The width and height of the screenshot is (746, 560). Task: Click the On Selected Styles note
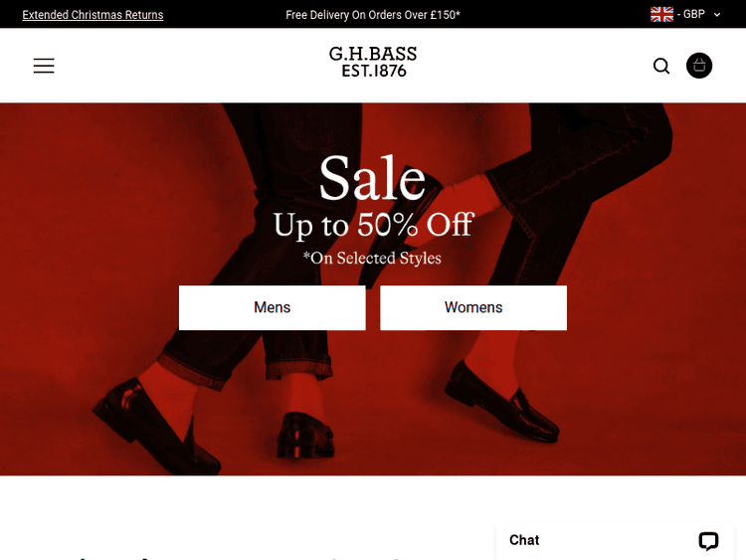373,258
